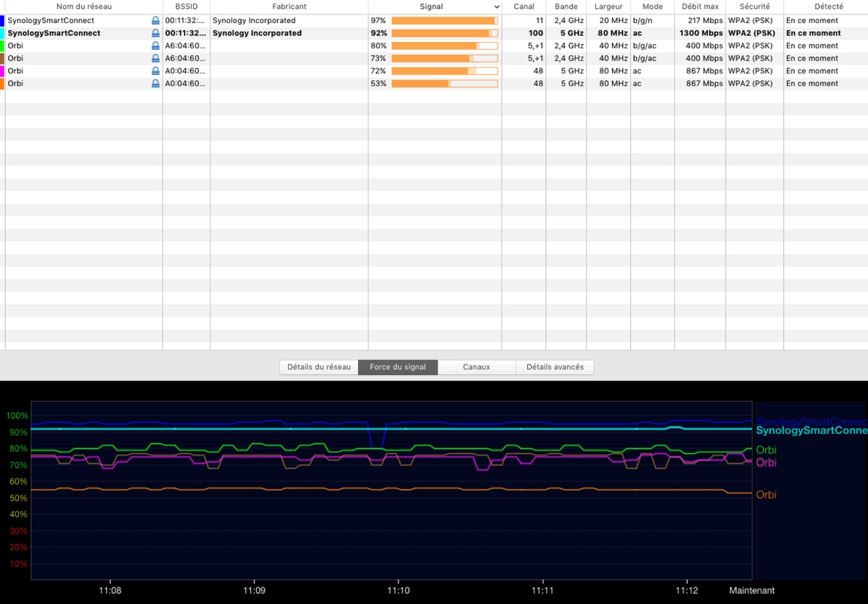Click the lock icon on the Orbi 73% row

click(156, 59)
